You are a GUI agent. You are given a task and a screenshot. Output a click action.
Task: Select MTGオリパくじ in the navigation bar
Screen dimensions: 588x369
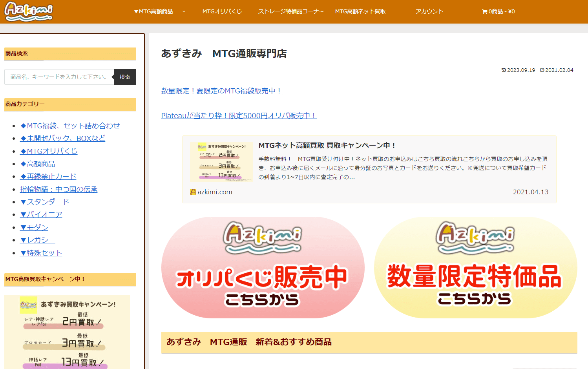[x=222, y=11]
